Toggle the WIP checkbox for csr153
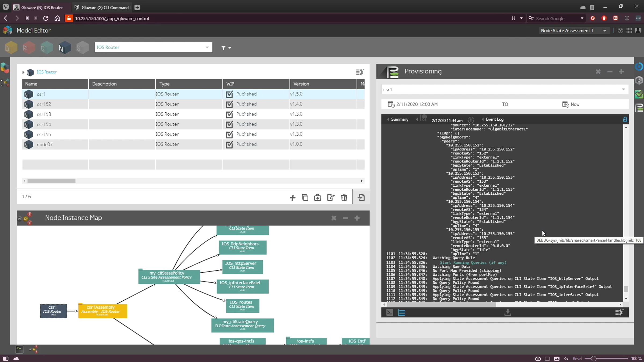 click(x=229, y=114)
